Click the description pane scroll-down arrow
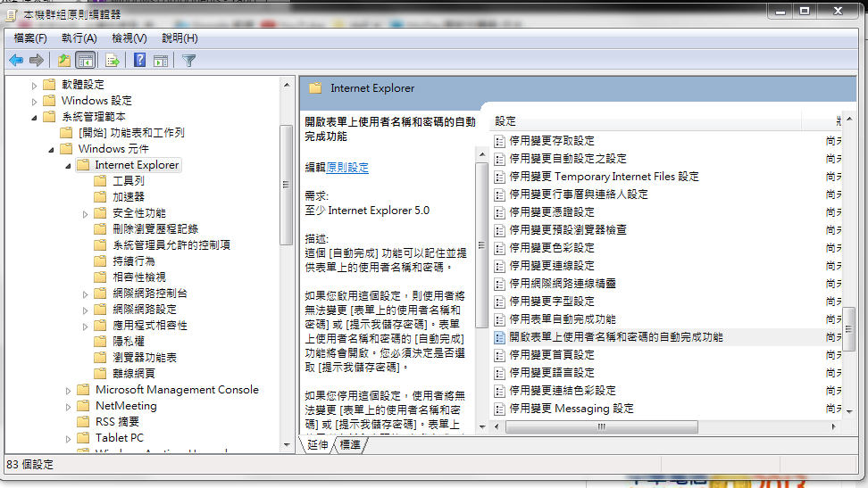The width and height of the screenshot is (868, 488). tap(481, 426)
